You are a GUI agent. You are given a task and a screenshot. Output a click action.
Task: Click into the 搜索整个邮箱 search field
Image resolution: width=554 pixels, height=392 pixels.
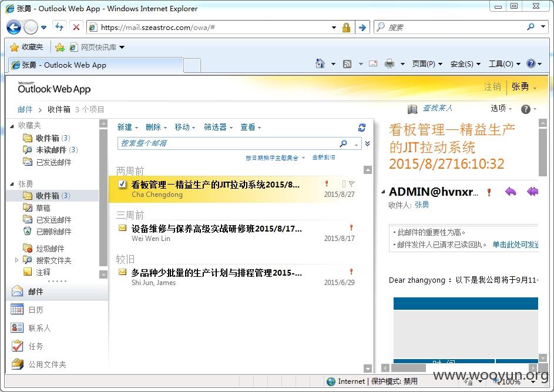(228, 143)
